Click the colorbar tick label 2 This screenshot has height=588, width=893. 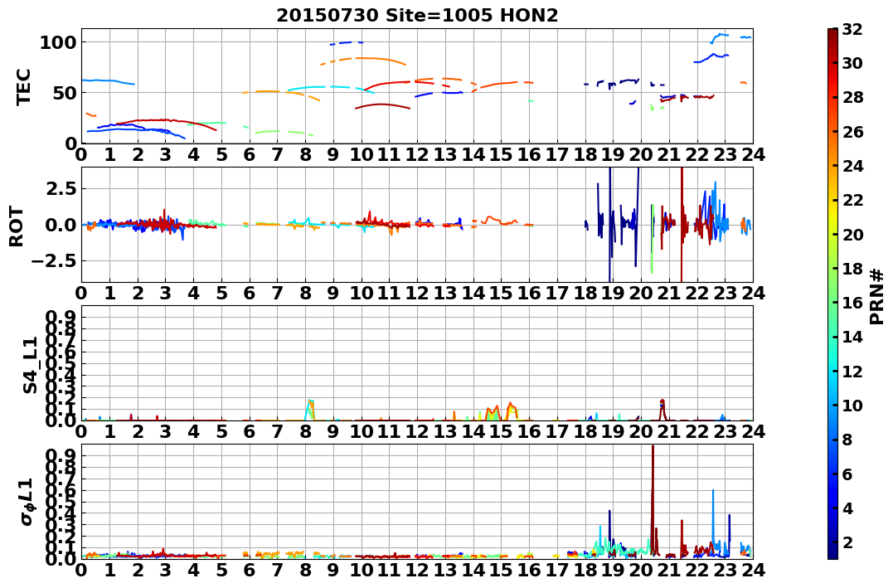848,542
